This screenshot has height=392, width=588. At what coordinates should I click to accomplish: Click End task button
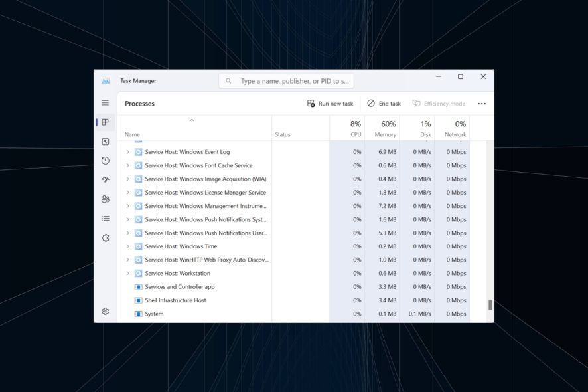tap(384, 104)
